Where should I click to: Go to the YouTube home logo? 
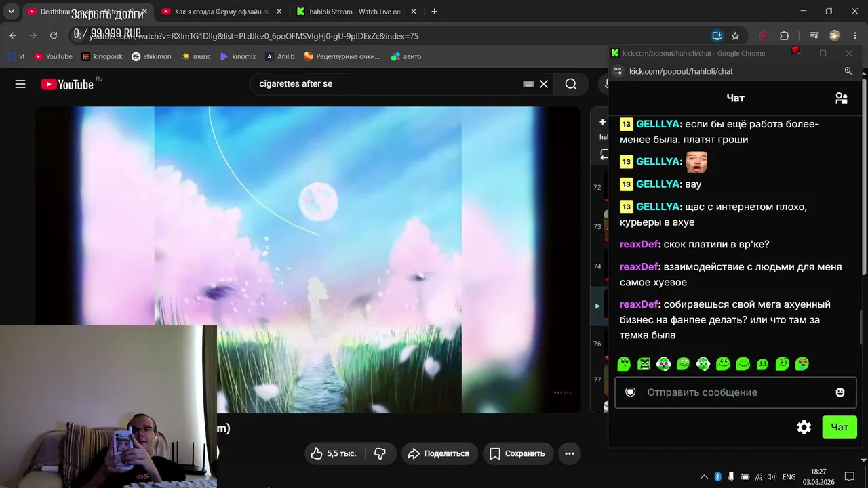[67, 84]
